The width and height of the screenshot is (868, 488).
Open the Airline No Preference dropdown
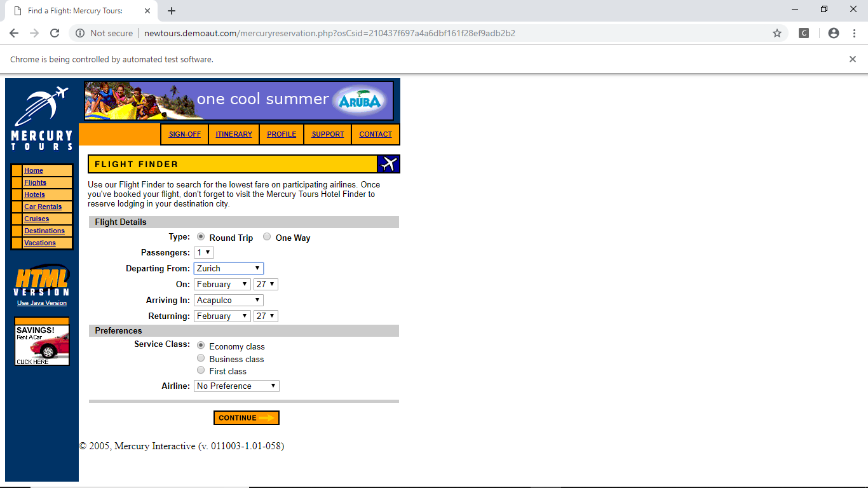coord(236,386)
